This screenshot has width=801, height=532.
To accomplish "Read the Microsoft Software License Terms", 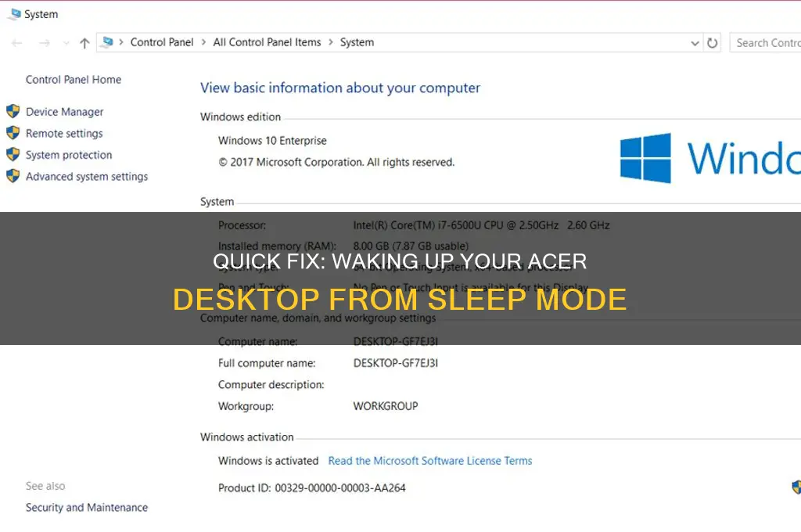I will click(x=430, y=461).
